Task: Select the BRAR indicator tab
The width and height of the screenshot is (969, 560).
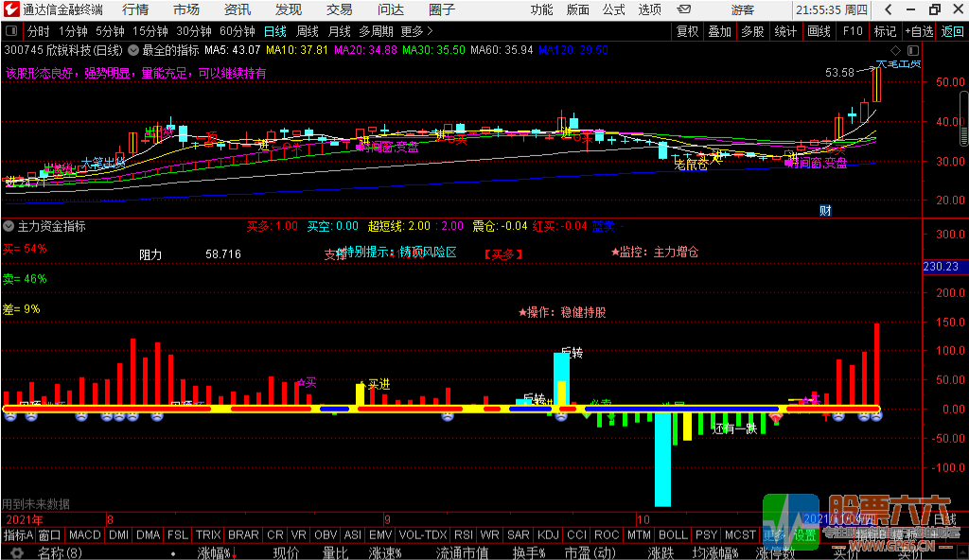Action: click(243, 535)
